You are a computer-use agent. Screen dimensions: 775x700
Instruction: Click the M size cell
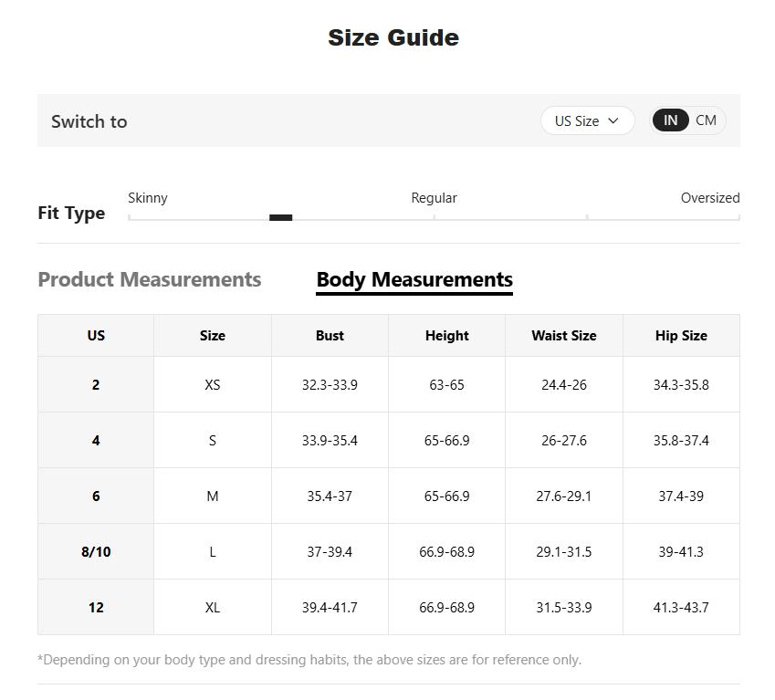click(213, 496)
